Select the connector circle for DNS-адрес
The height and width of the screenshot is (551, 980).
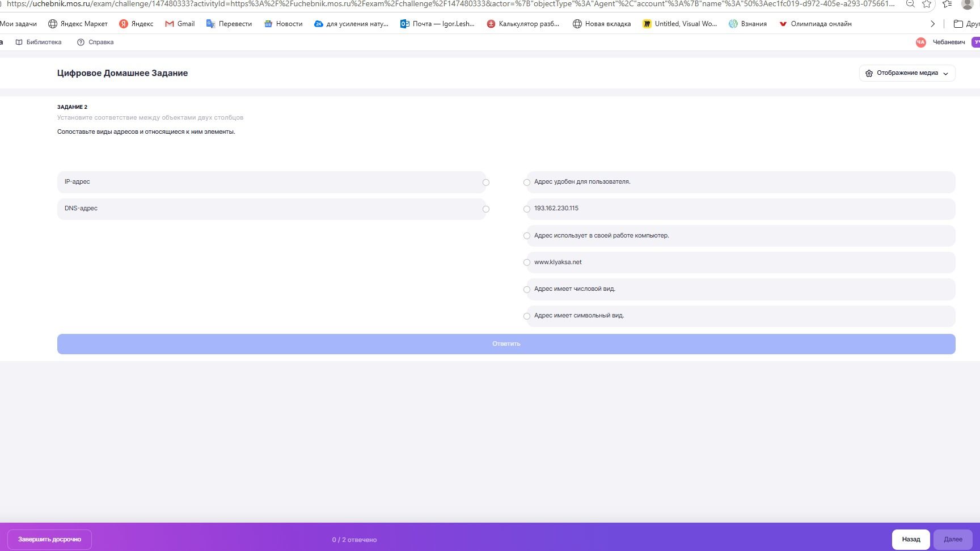486,209
